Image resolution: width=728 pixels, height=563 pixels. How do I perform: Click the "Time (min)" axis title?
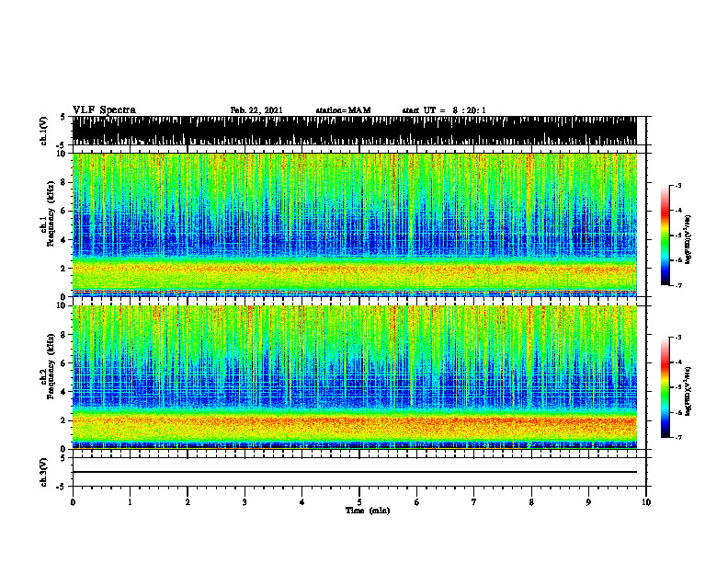[x=368, y=511]
